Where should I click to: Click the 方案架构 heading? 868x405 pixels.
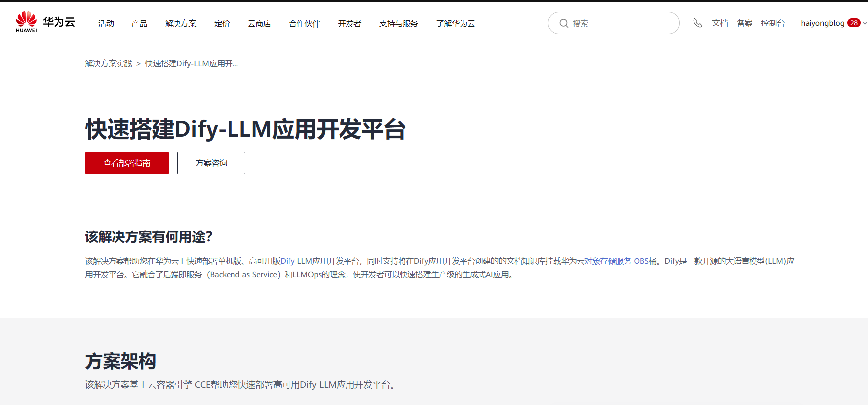point(120,361)
